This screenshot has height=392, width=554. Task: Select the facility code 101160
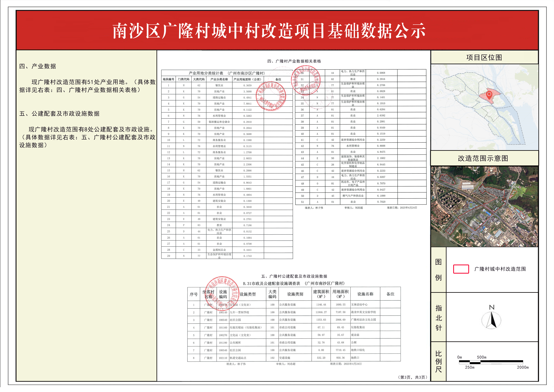pos(223,328)
